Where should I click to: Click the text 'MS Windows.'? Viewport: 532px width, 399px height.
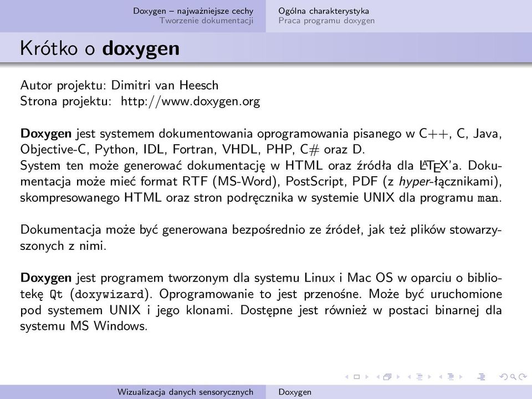point(109,326)
